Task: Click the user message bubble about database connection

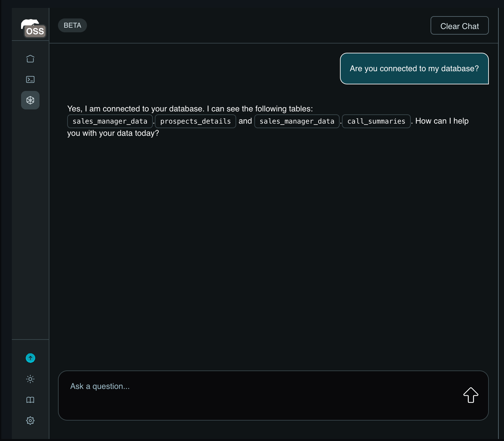Action: [414, 69]
